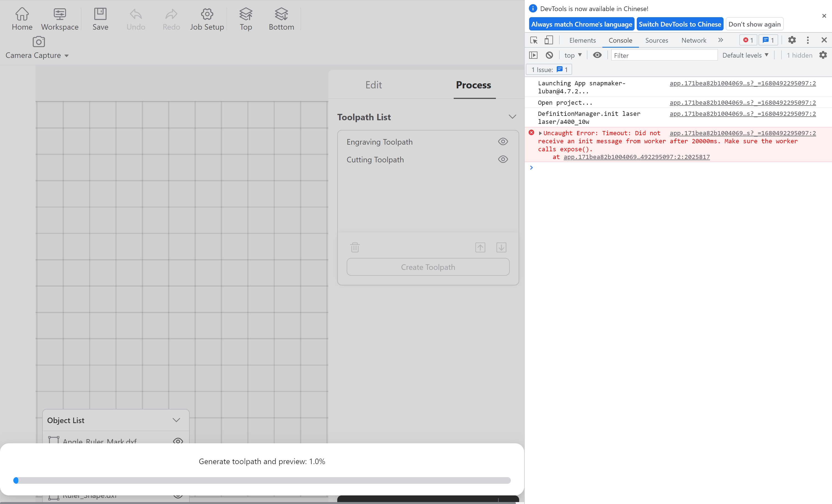Open the Camera Capture dropdown

[x=67, y=55]
